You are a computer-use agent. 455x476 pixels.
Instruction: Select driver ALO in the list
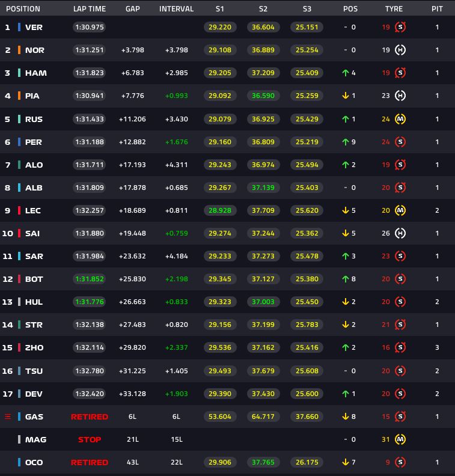pyautogui.click(x=34, y=165)
